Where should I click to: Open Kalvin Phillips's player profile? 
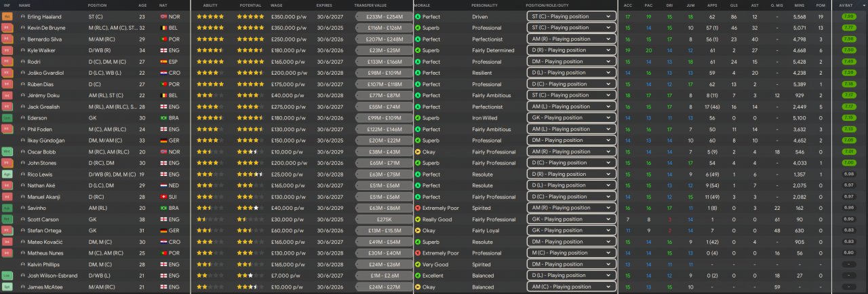tap(45, 265)
